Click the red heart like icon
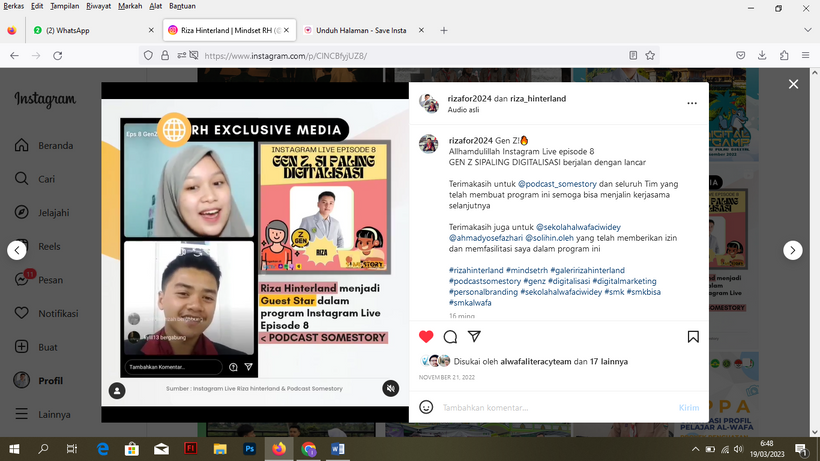 click(x=426, y=337)
